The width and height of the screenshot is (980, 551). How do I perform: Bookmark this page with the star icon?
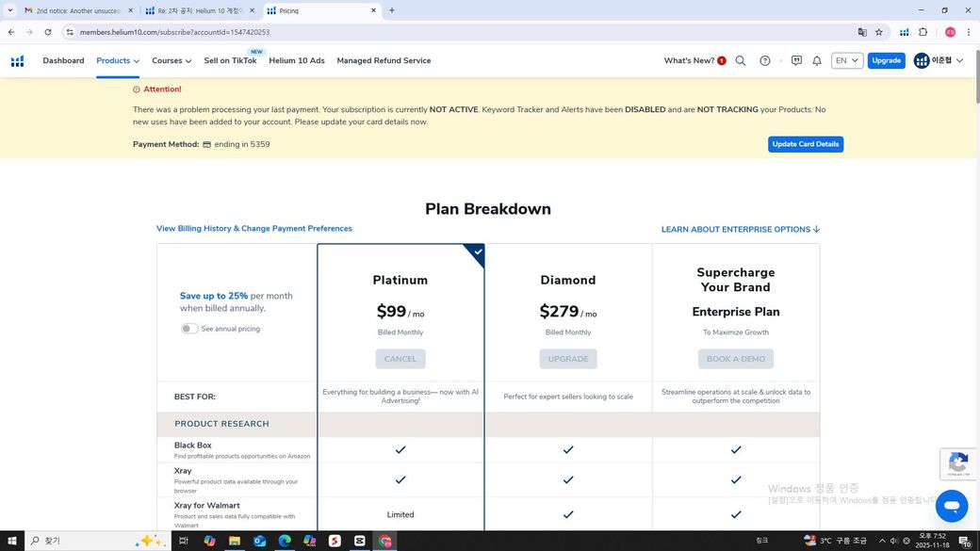click(879, 32)
